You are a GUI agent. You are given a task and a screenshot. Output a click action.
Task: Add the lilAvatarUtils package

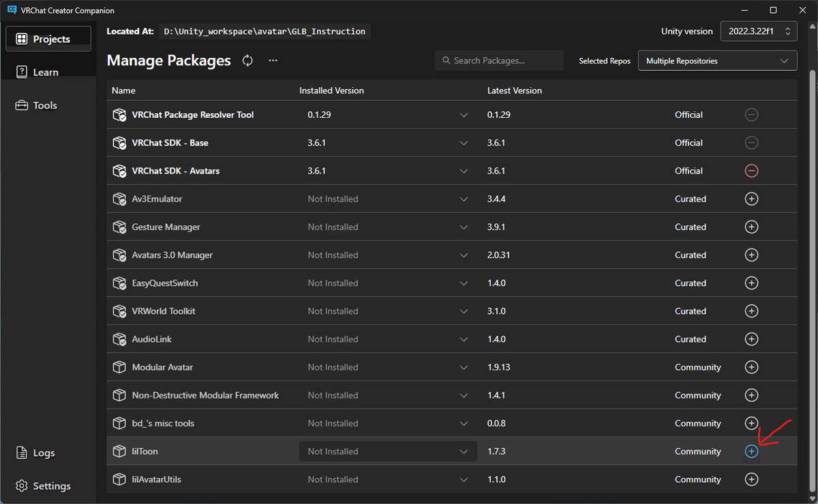pos(751,479)
